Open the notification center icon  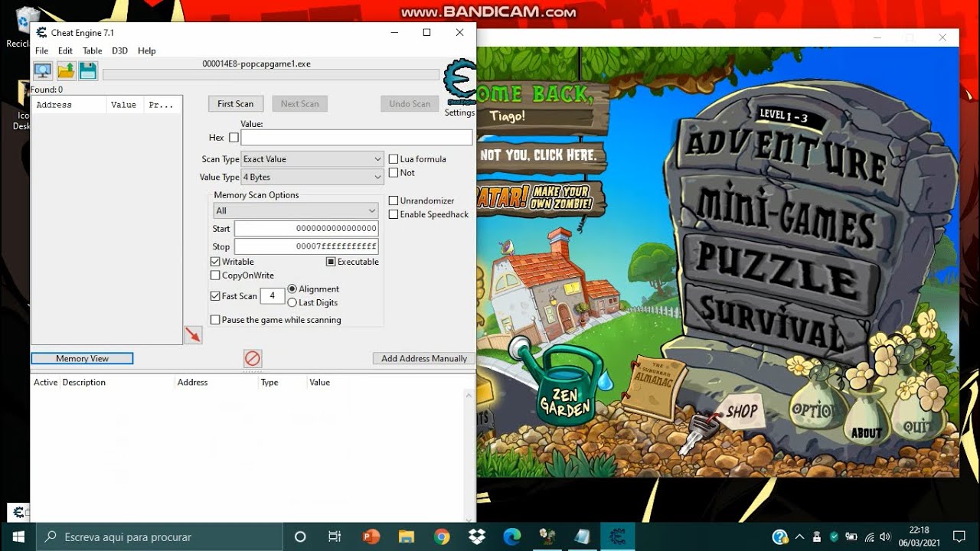959,536
